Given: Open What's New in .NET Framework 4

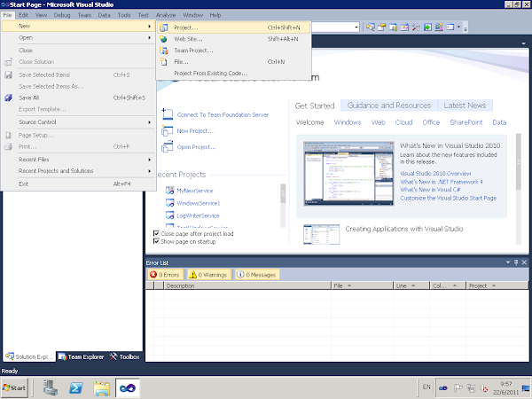Looking at the screenshot, I should pos(441,182).
